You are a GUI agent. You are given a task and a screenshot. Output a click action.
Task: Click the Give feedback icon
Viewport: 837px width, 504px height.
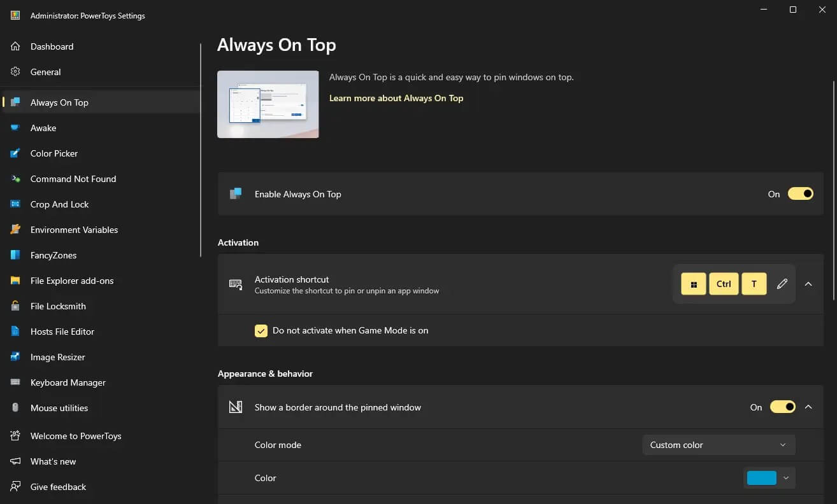coord(15,487)
